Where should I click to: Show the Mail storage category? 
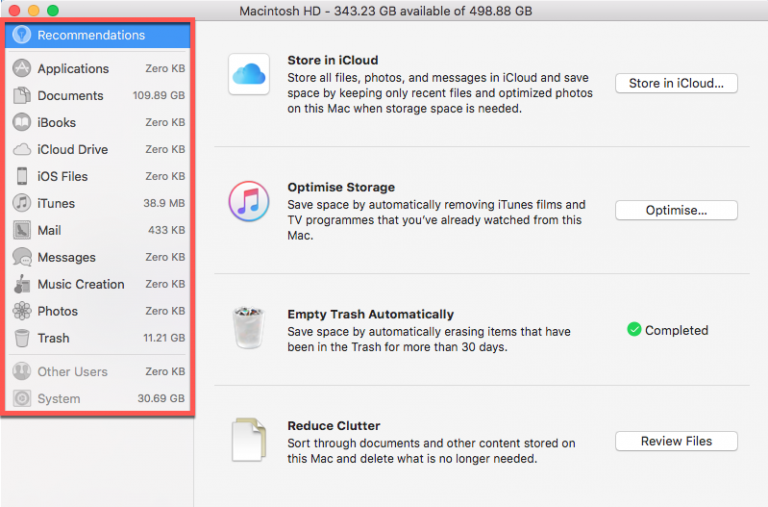pos(97,230)
